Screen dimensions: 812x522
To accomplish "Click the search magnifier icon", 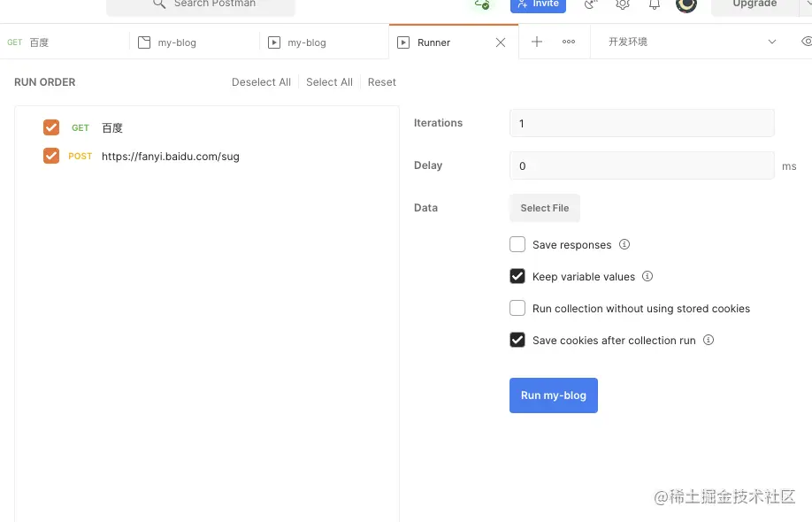I will tap(159, 4).
